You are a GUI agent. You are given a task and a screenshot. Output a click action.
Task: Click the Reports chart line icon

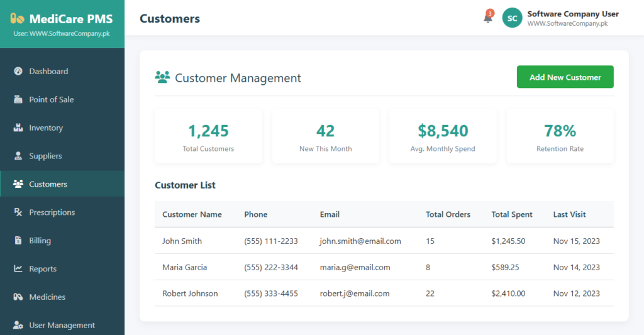coord(18,269)
